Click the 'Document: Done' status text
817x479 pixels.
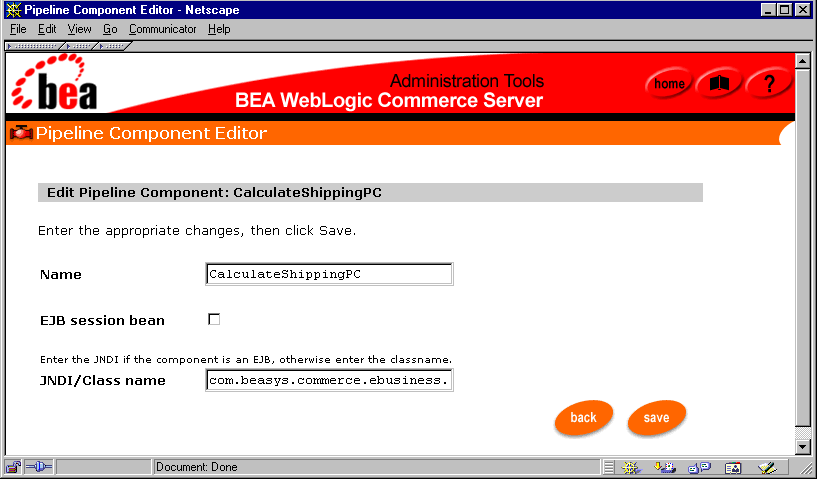196,467
